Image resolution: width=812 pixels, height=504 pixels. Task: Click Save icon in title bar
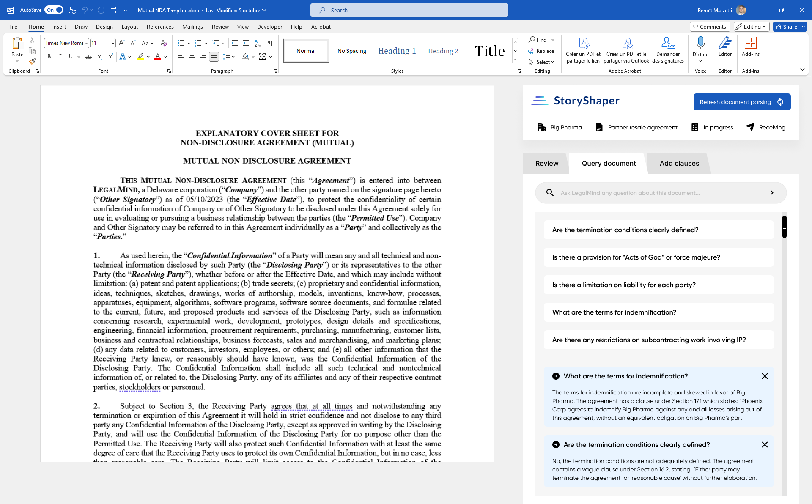72,10
